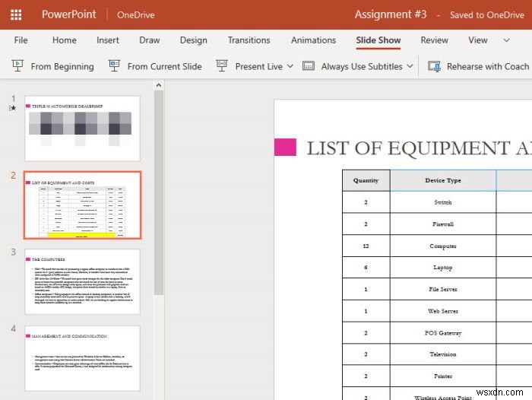Screen dimensions: 532x400
Task: Click slide number 4 label
Action: click(13, 329)
